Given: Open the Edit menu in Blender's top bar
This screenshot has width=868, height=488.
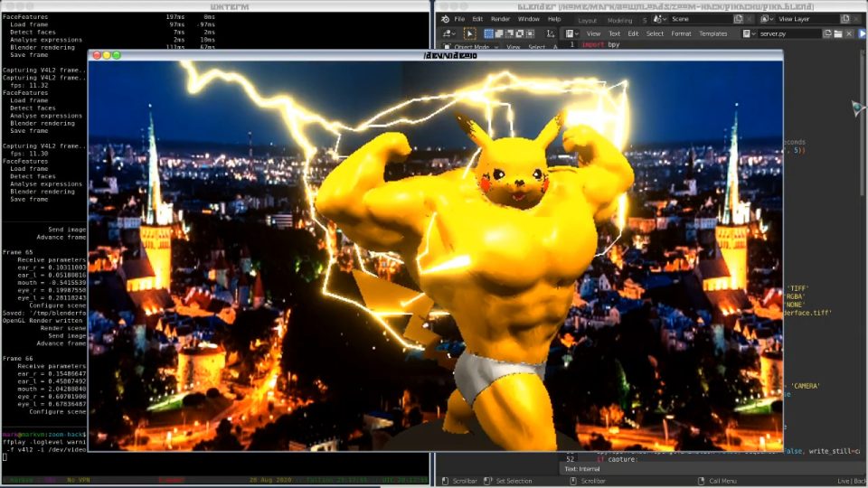Looking at the screenshot, I should point(477,19).
